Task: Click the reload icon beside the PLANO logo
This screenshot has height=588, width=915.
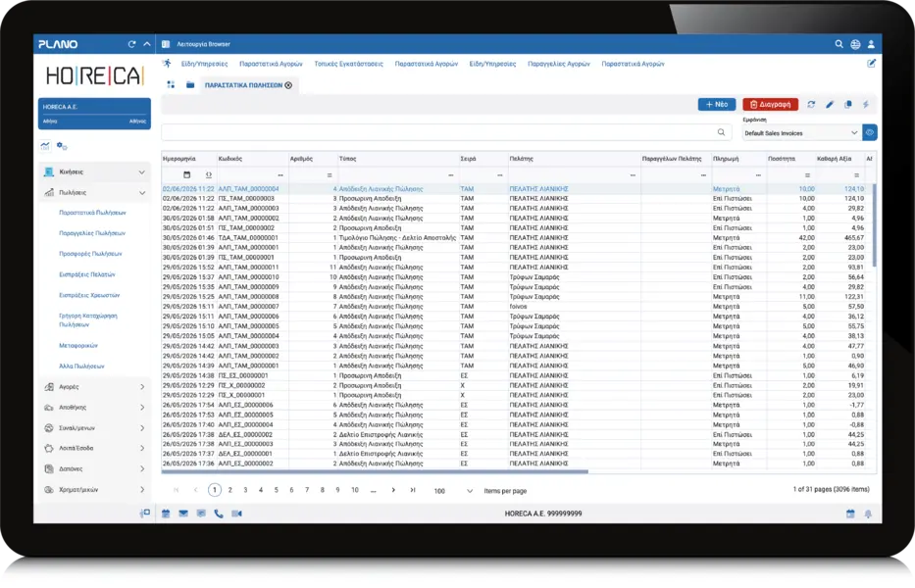Action: pos(131,44)
